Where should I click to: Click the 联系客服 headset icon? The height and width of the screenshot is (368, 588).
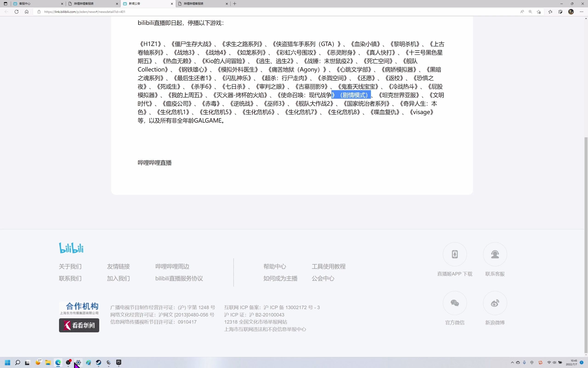(495, 254)
